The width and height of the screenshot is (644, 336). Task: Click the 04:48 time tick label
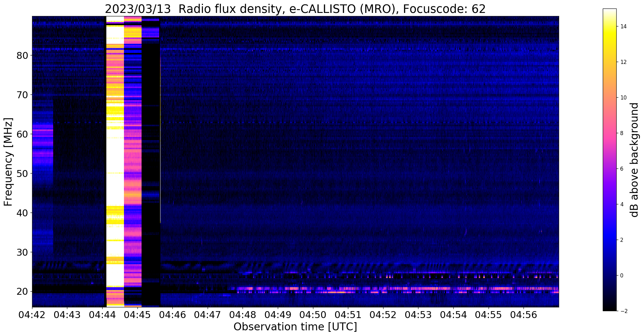click(243, 315)
